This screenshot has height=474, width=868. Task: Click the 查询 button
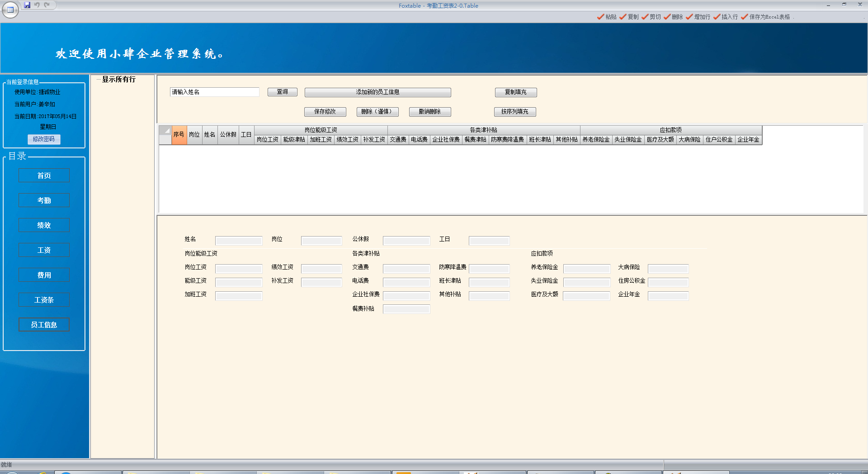pyautogui.click(x=283, y=92)
